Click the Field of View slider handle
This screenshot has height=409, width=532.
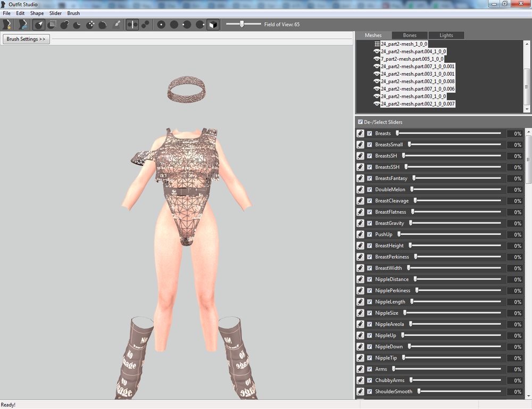coord(242,24)
